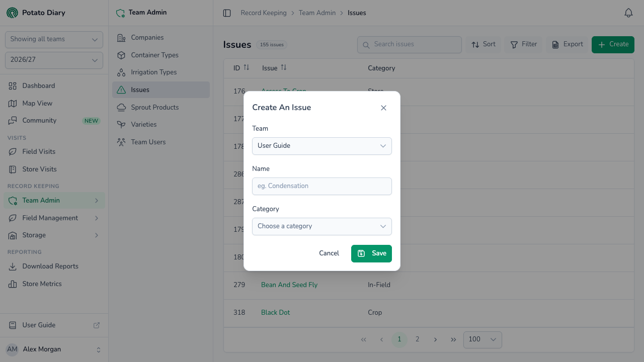
Task: Focus the issue Name input field
Action: 322,186
